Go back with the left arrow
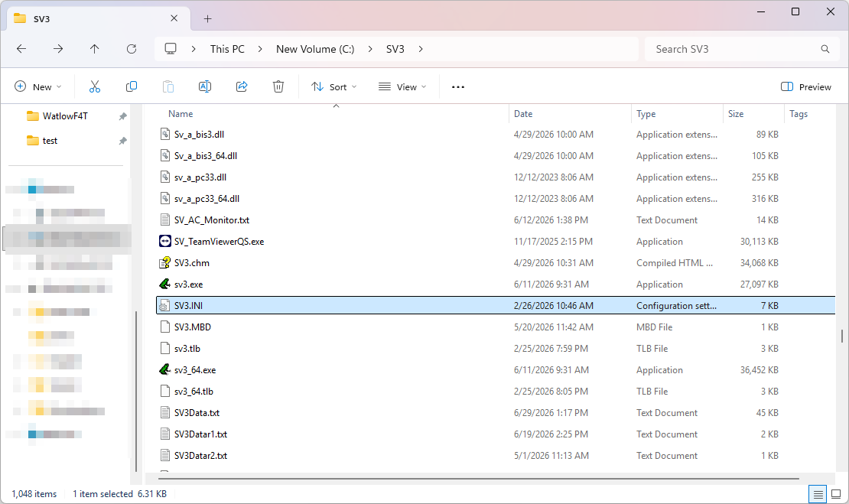This screenshot has height=504, width=849. 21,49
